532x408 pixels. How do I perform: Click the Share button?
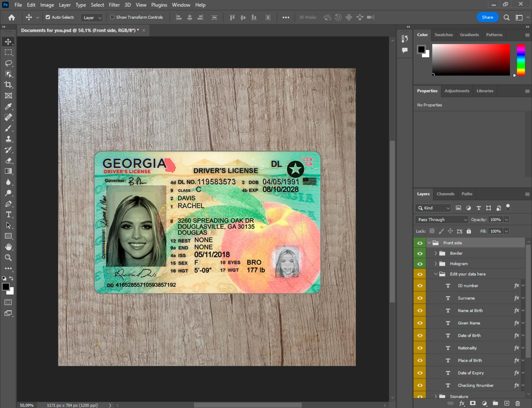click(487, 17)
